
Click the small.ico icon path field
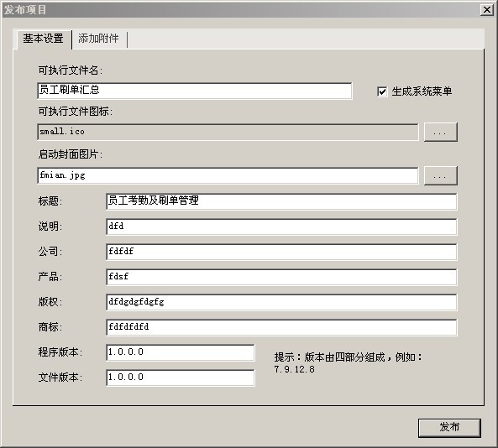pyautogui.click(x=228, y=132)
